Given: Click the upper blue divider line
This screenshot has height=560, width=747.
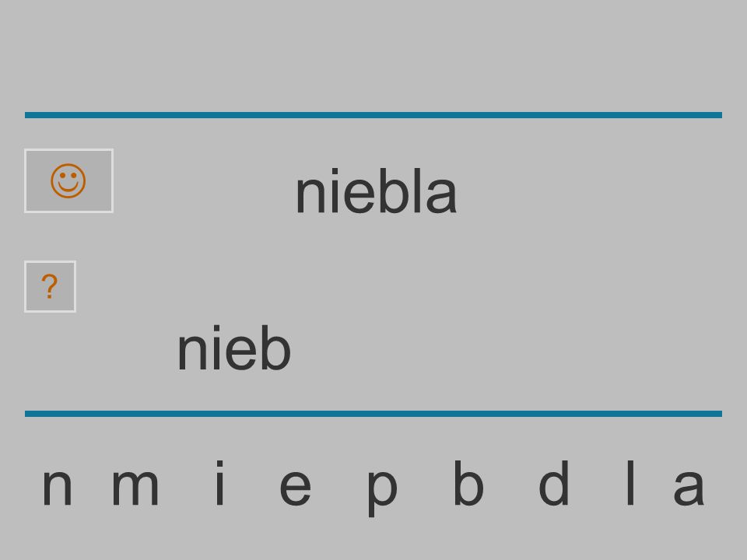Looking at the screenshot, I should coord(373,115).
